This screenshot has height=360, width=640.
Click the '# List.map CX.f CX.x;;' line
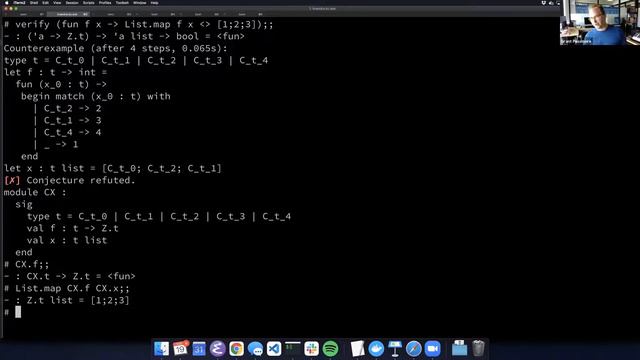(67, 288)
